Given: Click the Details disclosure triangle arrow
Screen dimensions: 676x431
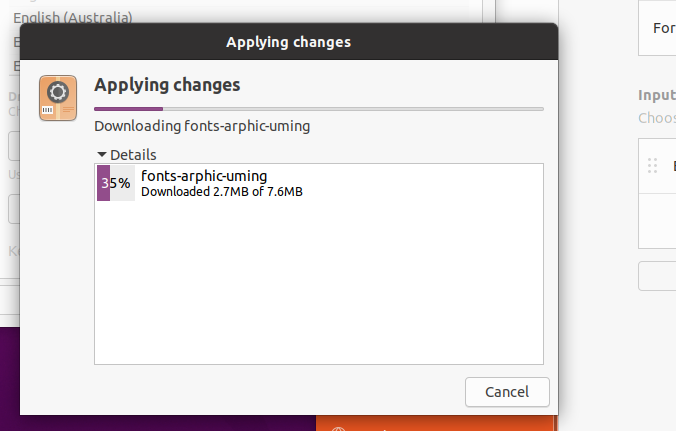Looking at the screenshot, I should (102, 154).
